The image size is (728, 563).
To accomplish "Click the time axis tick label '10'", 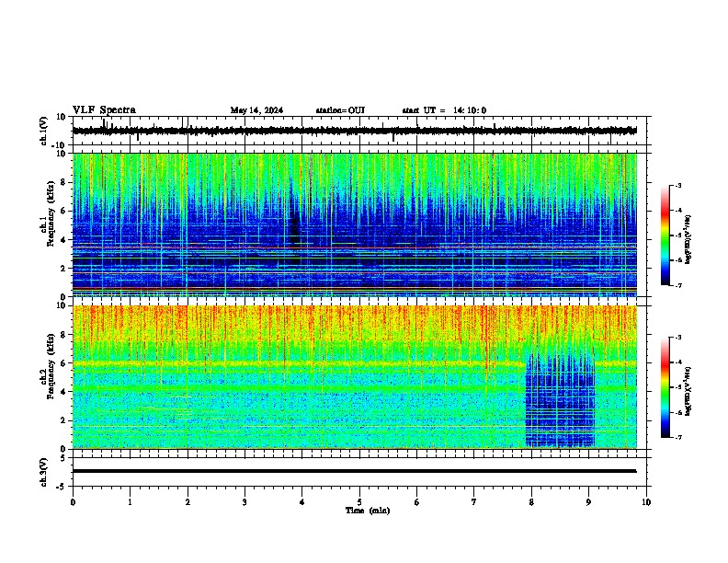I will pos(646,502).
